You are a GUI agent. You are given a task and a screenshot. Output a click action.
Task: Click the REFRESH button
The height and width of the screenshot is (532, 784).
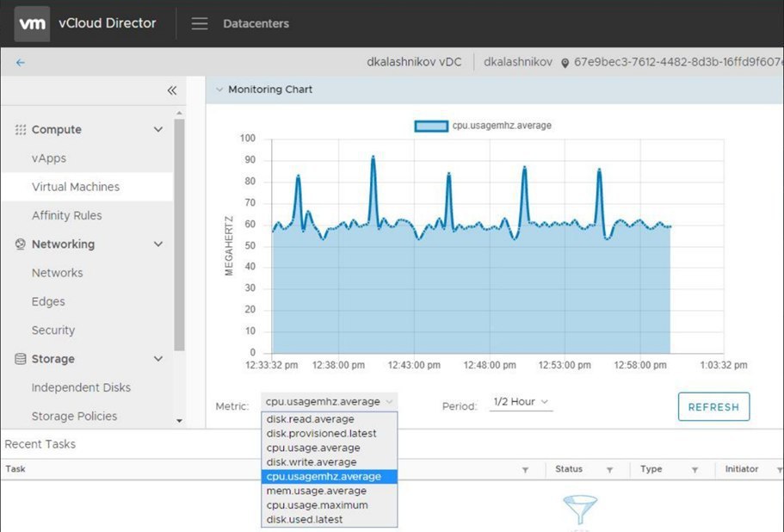pos(713,407)
